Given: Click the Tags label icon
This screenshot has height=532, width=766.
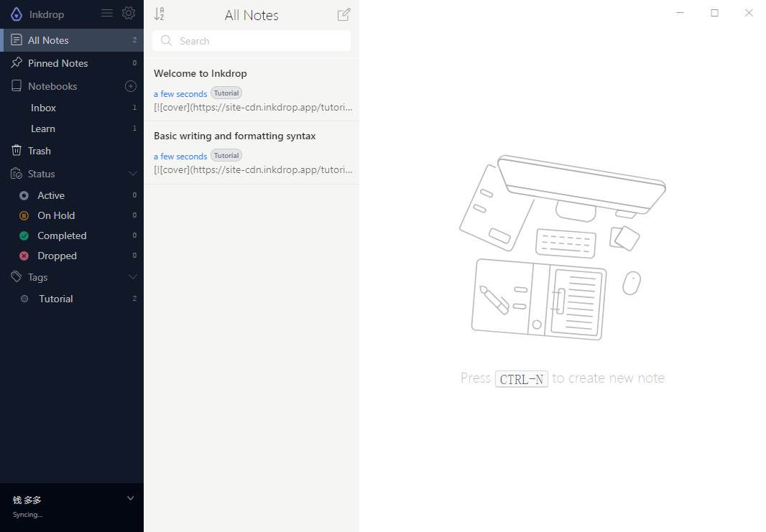Looking at the screenshot, I should 17,276.
